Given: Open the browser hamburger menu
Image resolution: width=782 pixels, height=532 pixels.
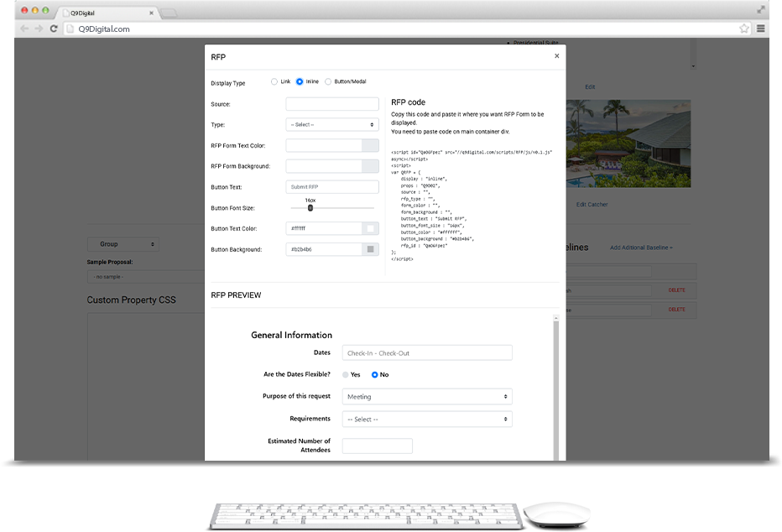Looking at the screenshot, I should (760, 29).
